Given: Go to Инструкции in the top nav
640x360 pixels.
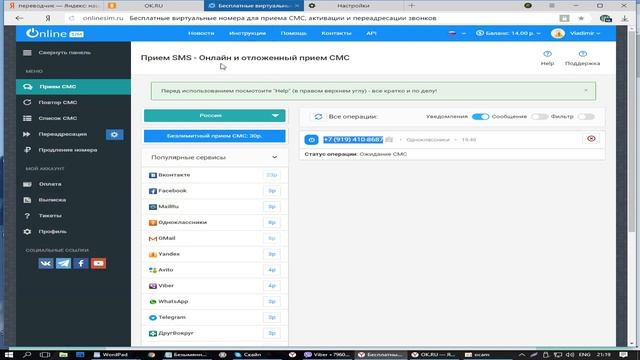Looking at the screenshot, I should pyautogui.click(x=247, y=33).
